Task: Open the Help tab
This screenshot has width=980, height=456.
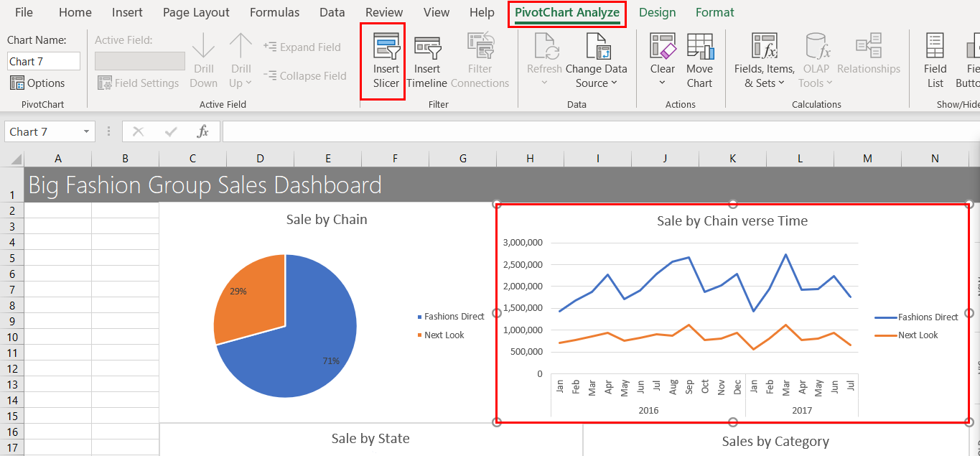Action: click(x=482, y=12)
